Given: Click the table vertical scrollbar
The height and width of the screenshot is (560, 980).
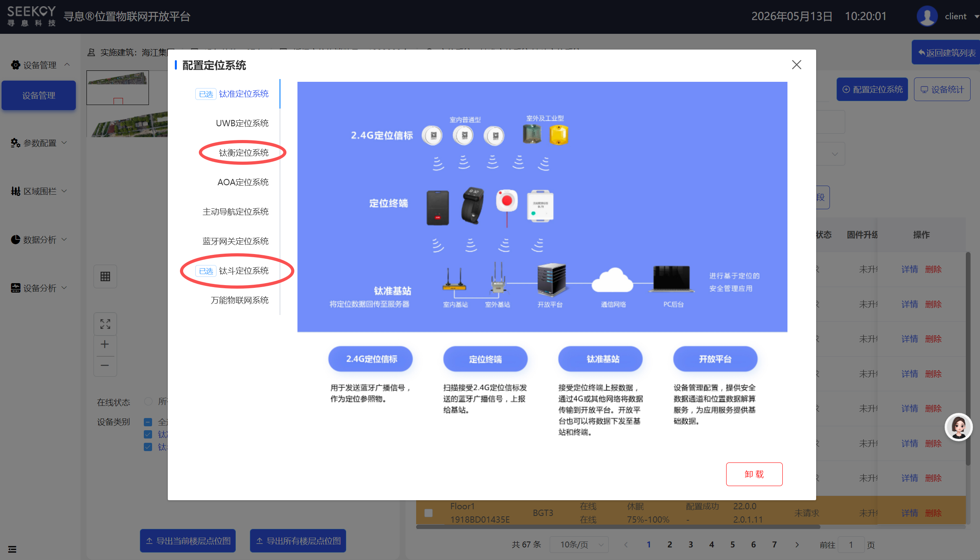Looking at the screenshot, I should click(x=968, y=359).
